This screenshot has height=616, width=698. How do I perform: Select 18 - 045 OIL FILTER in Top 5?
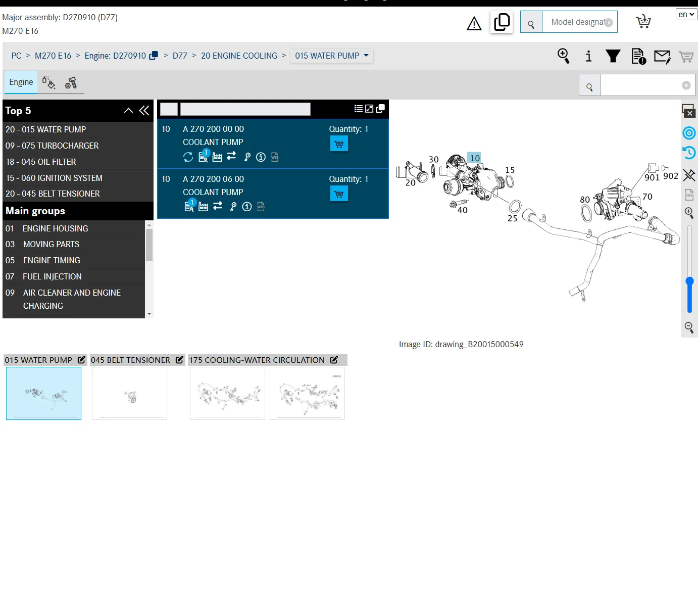(x=78, y=162)
